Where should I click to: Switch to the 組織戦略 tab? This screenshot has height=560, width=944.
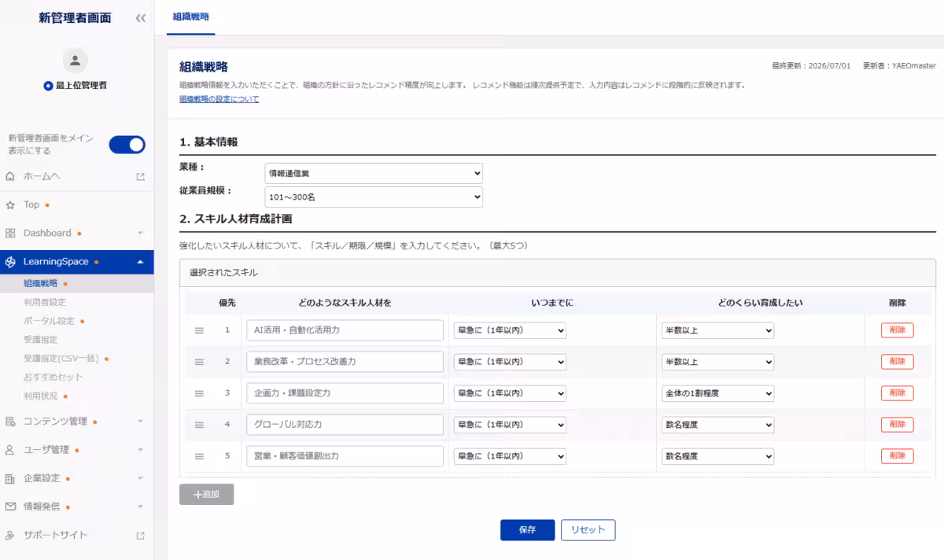tap(191, 17)
